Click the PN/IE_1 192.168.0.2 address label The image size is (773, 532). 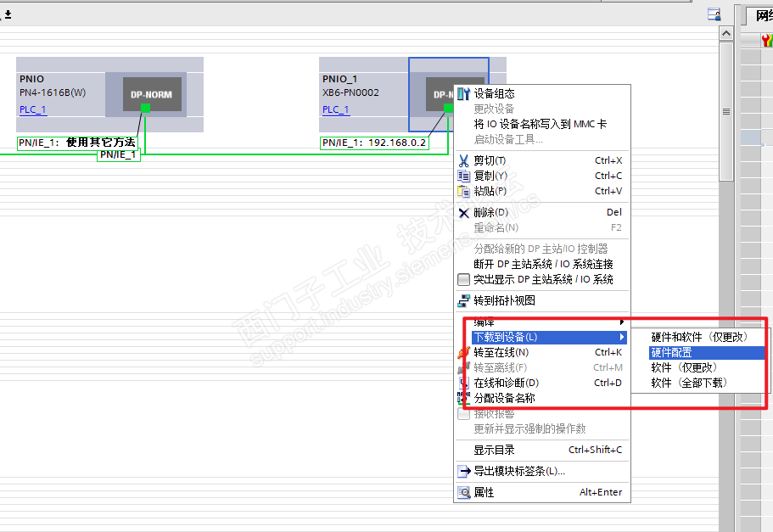pyautogui.click(x=374, y=143)
